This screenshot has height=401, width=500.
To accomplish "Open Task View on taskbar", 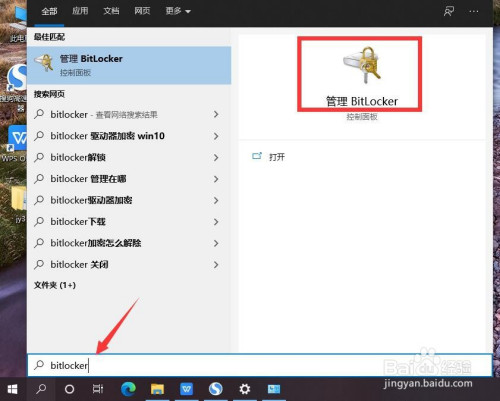I will [98, 389].
